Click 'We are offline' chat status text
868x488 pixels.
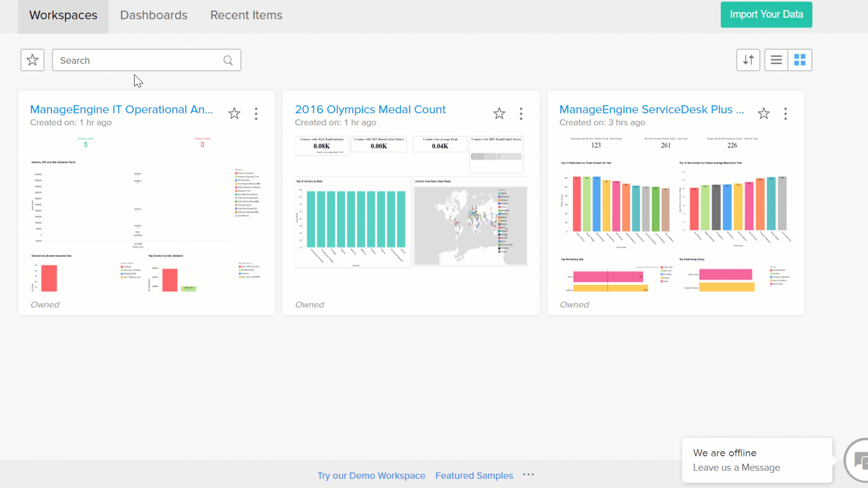click(x=725, y=453)
